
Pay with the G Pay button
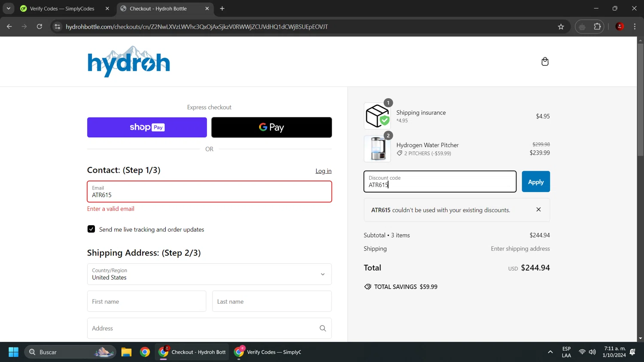[271, 127]
